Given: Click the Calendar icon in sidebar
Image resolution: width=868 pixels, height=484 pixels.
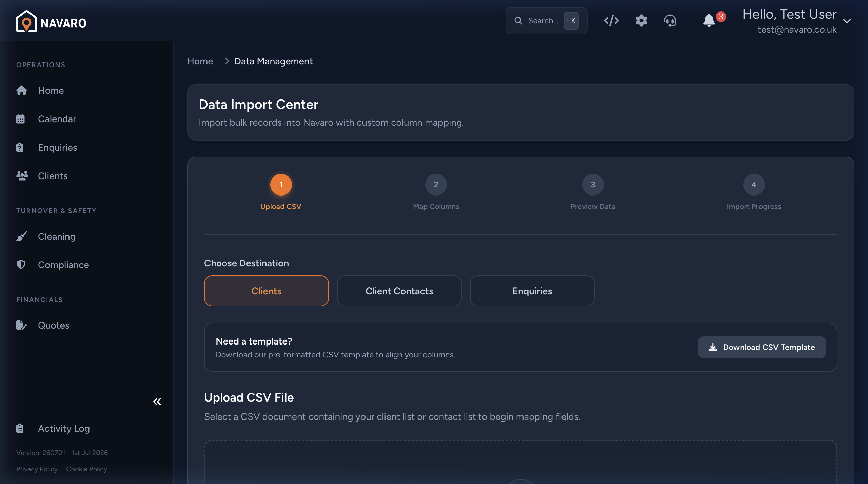Looking at the screenshot, I should point(20,119).
